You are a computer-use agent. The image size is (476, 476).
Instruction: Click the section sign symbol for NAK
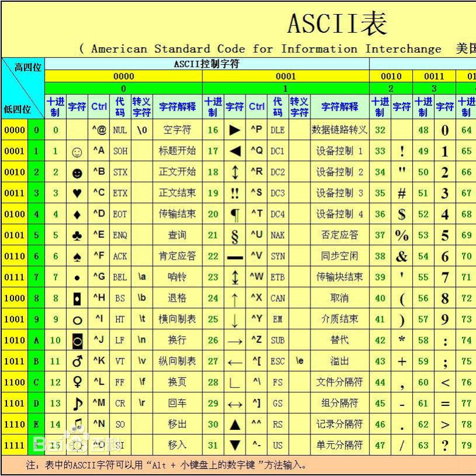pyautogui.click(x=234, y=235)
